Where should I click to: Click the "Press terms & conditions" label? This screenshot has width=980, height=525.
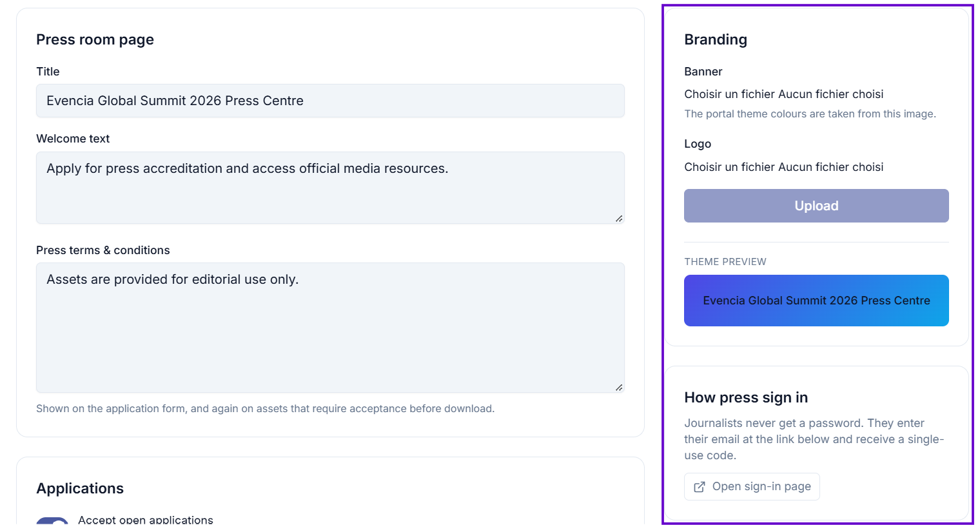coord(103,250)
